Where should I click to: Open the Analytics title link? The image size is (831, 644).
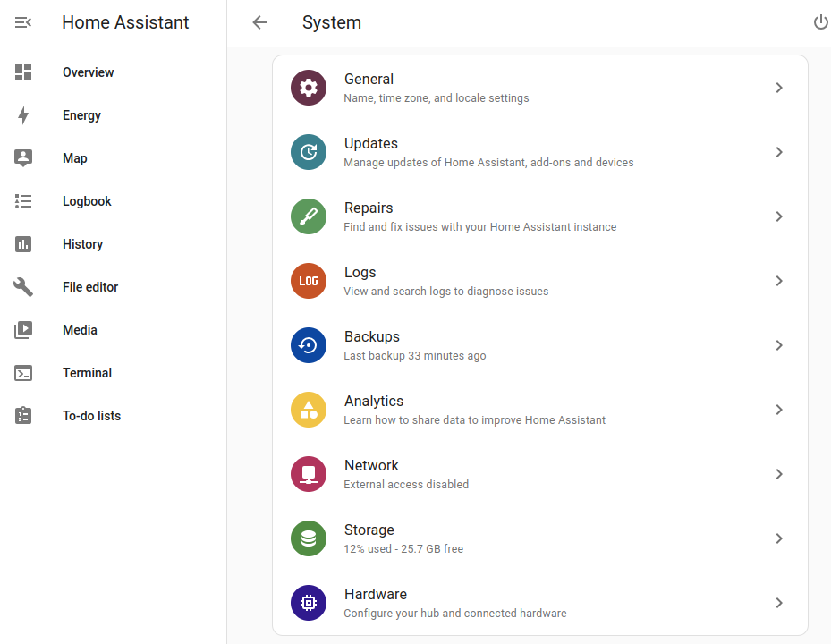[374, 402]
